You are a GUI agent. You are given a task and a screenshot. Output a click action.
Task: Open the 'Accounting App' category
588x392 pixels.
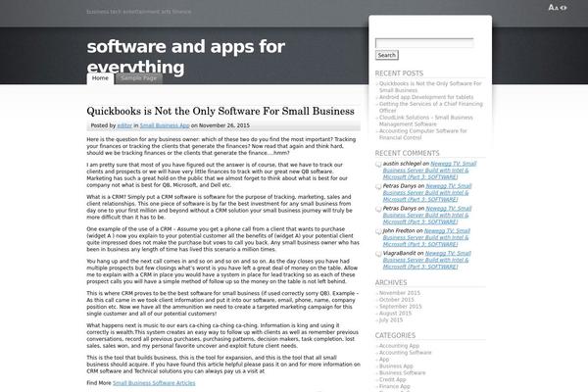click(400, 346)
